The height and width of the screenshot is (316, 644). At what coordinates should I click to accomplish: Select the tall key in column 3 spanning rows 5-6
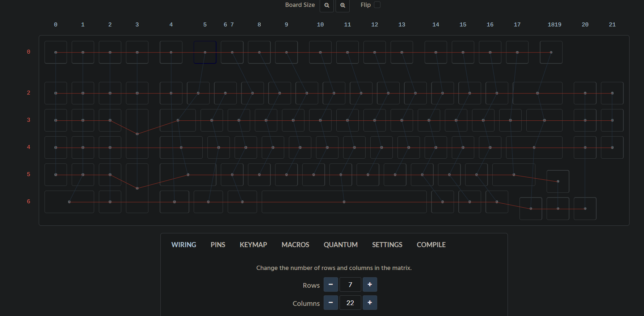(137, 188)
